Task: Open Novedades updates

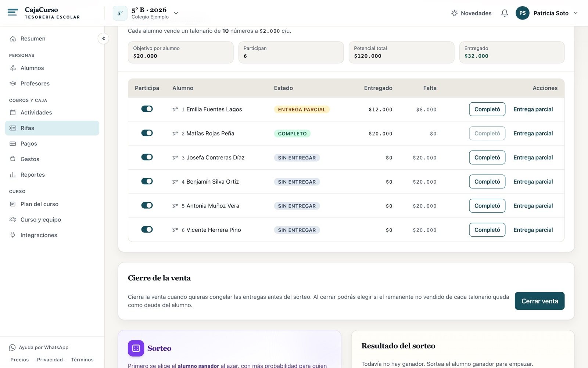Action: (x=471, y=13)
